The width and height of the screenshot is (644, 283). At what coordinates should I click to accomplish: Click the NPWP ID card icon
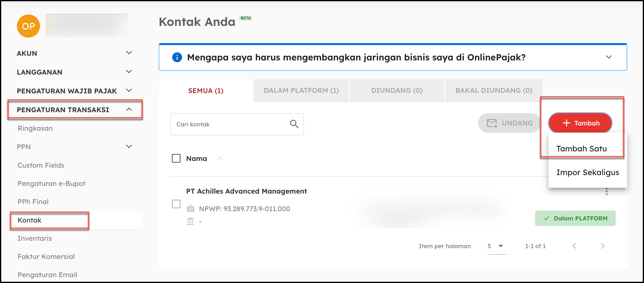pos(191,209)
